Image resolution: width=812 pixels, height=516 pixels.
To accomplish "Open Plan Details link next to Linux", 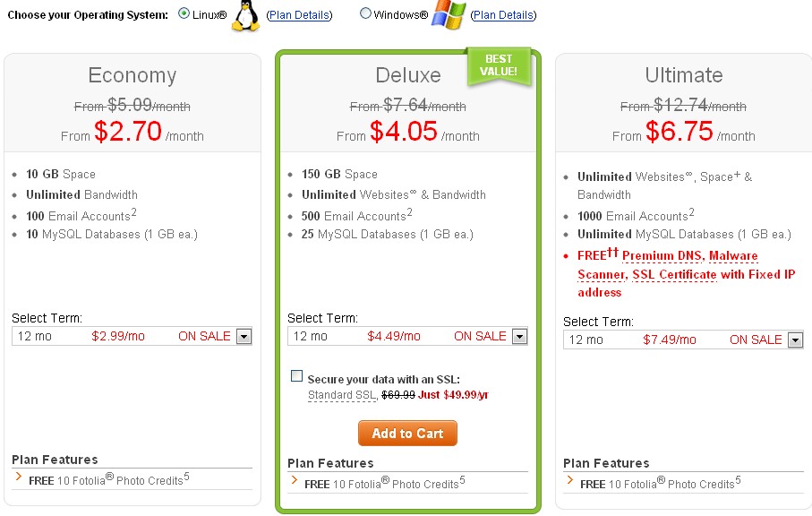I will coord(299,15).
